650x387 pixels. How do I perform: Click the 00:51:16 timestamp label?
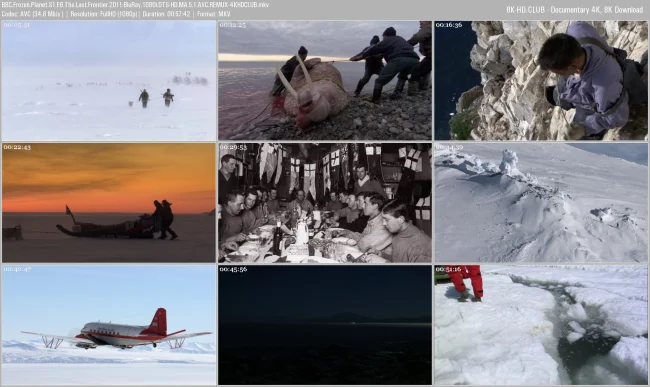(x=449, y=269)
